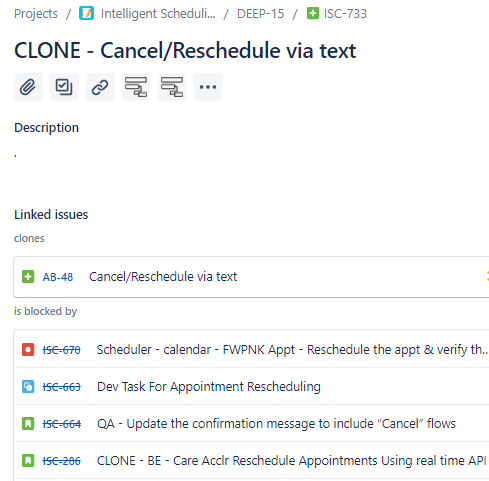
Task: Open the Intelligent Scheduling breadcrumb link
Action: tap(158, 14)
